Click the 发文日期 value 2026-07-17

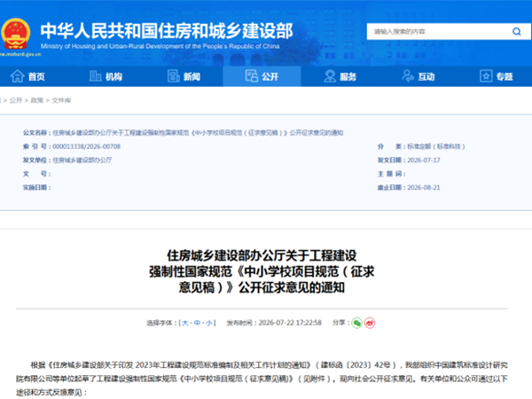424,160
